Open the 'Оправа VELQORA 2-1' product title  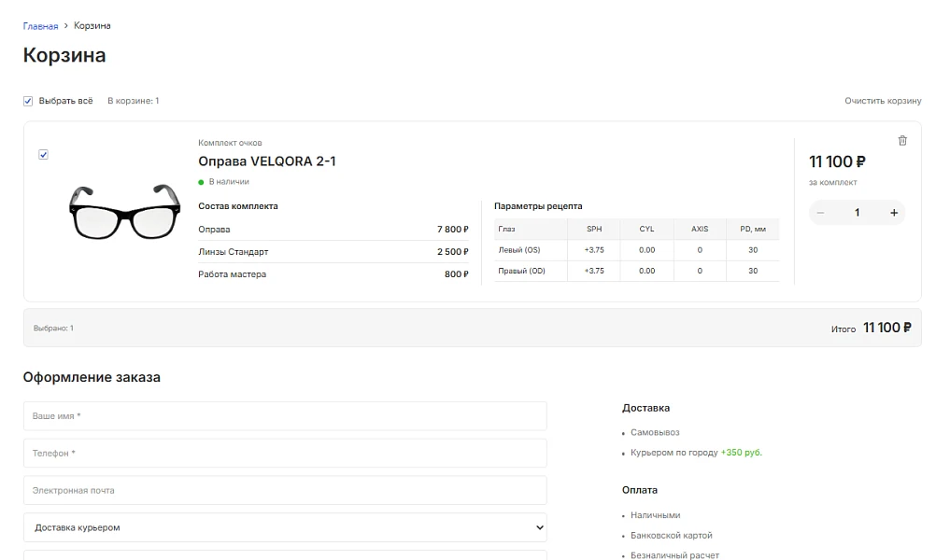pos(267,161)
